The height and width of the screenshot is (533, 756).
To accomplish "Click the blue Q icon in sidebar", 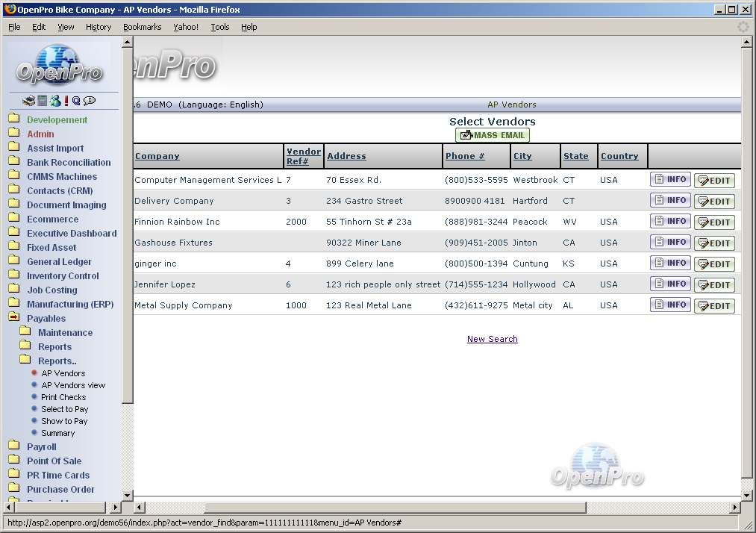I will click(76, 101).
